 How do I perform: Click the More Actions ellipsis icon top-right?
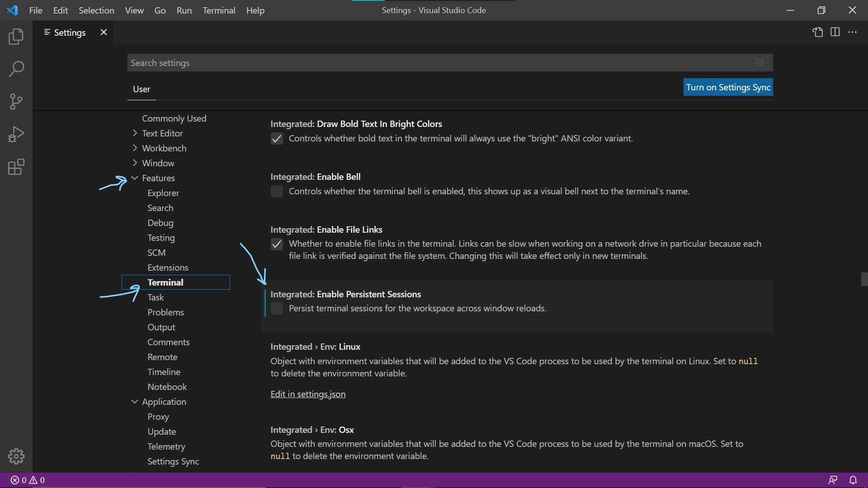tap(853, 32)
